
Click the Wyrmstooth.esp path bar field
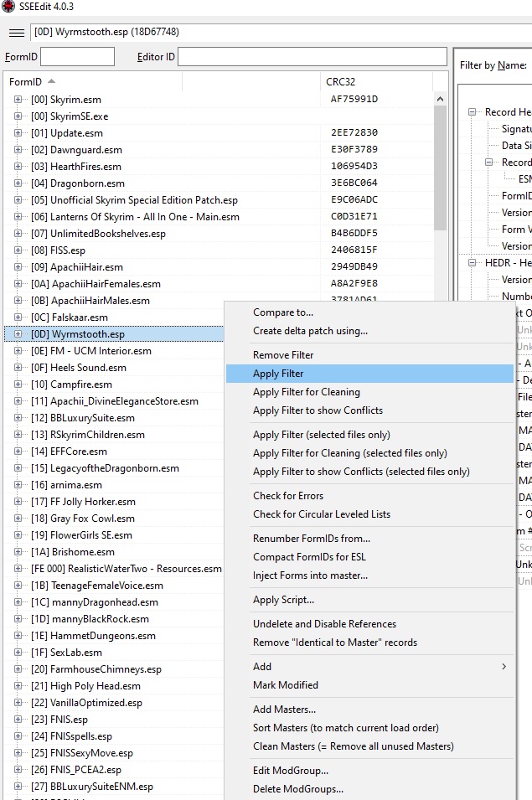pos(281,32)
